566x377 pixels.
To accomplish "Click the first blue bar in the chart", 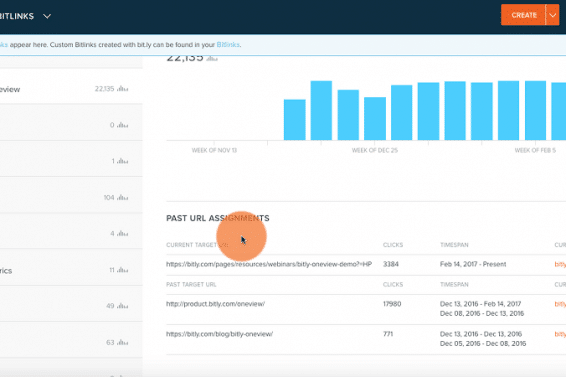I will pyautogui.click(x=295, y=120).
